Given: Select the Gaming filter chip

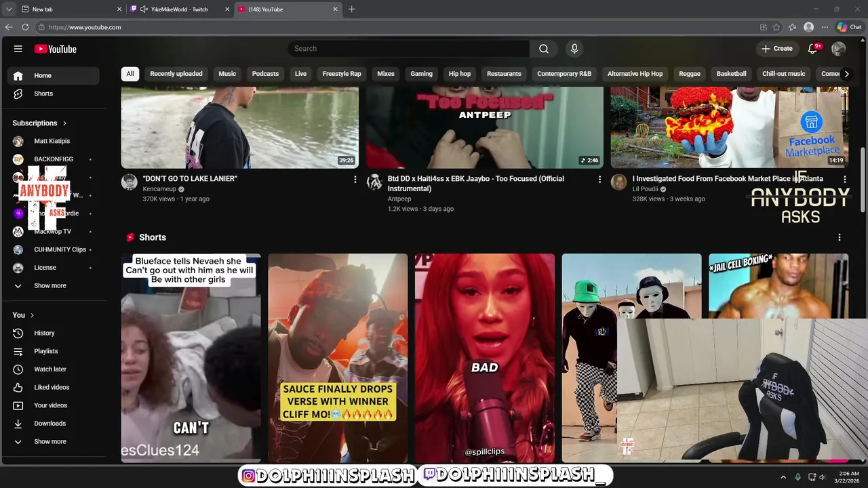Looking at the screenshot, I should pyautogui.click(x=421, y=74).
